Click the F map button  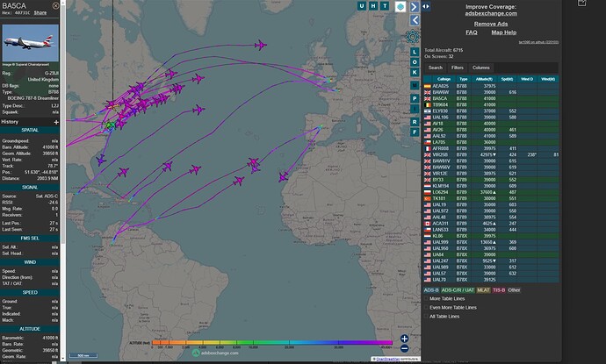click(x=415, y=132)
